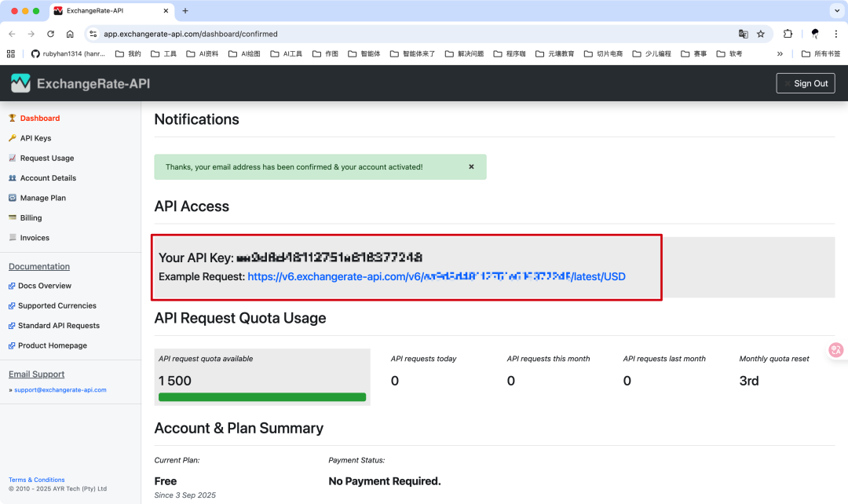This screenshot has height=504, width=848.
Task: Close the ExchangeRate-API tab
Action: tap(166, 11)
